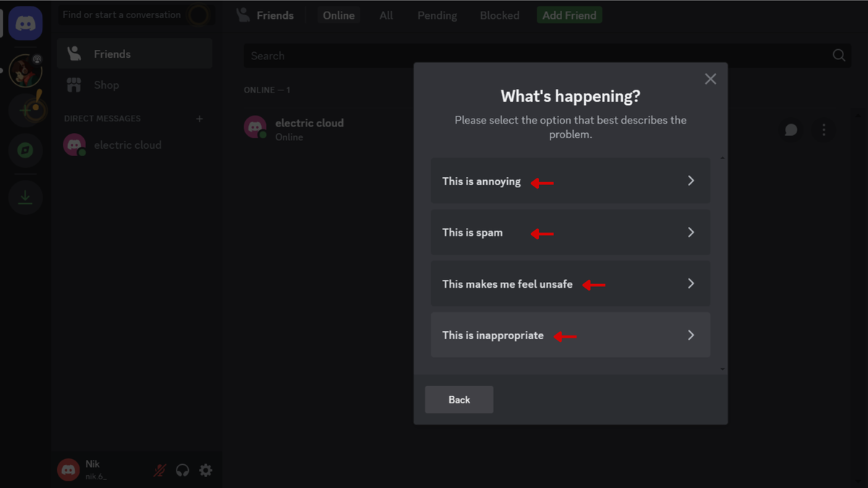
Task: Open the Explore Discoverable Servers compass icon
Action: pos(25,150)
